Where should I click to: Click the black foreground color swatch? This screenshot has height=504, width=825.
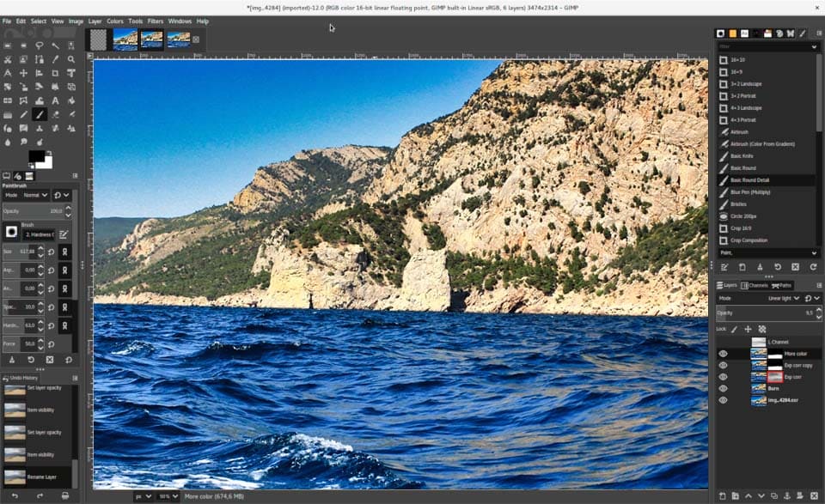pyautogui.click(x=36, y=157)
